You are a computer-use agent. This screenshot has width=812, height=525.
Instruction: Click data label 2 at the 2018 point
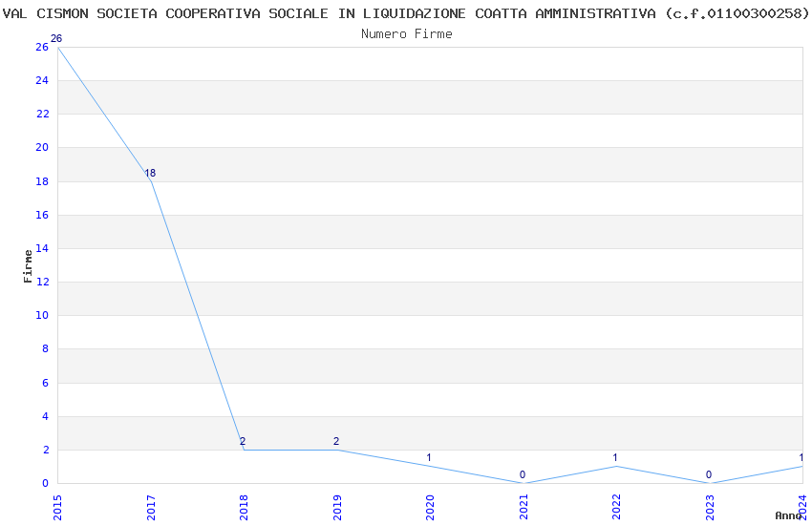(x=243, y=441)
